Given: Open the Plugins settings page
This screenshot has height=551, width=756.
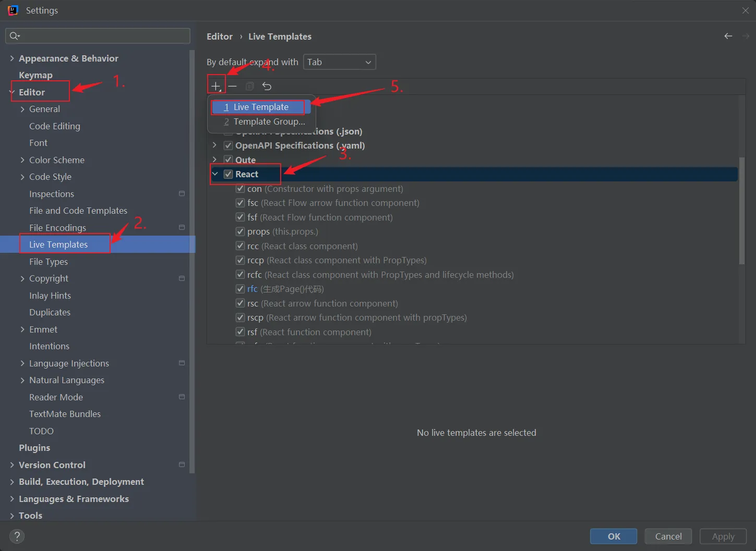Looking at the screenshot, I should click(34, 448).
